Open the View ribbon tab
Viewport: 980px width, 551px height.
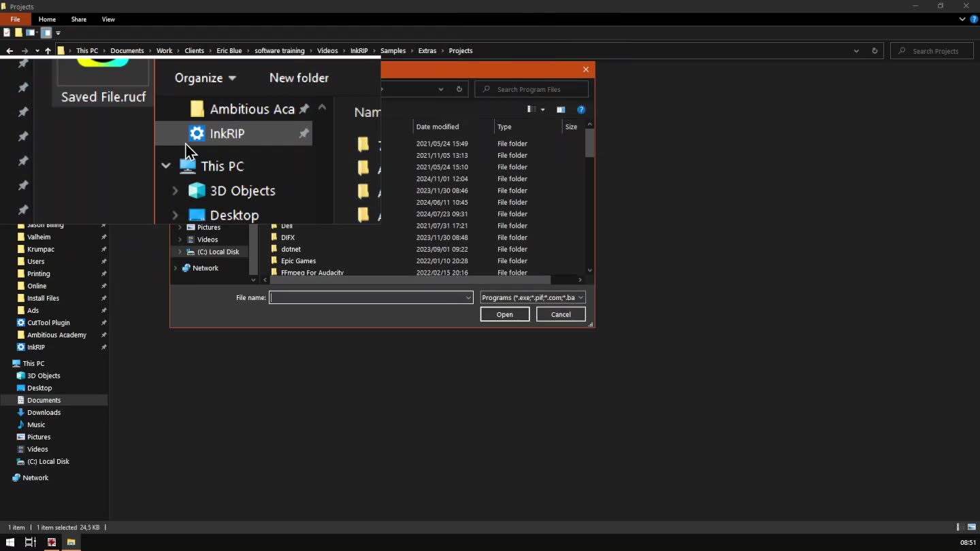pyautogui.click(x=108, y=19)
